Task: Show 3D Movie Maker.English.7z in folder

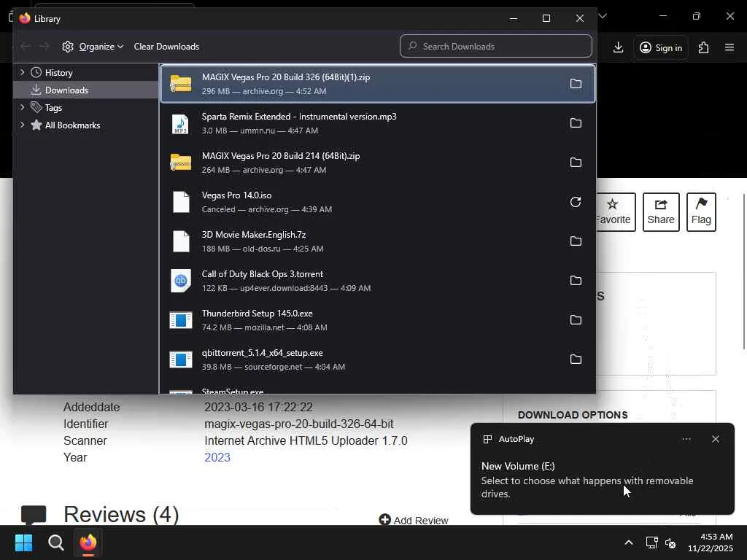Action: 576,241
